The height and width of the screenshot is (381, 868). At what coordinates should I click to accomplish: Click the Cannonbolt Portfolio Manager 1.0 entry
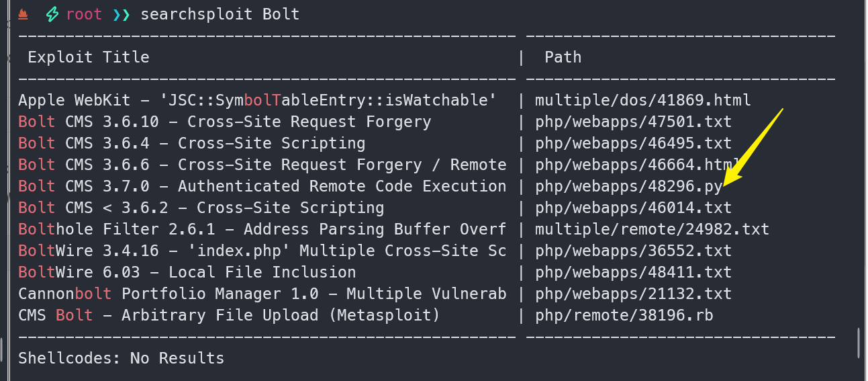[262, 294]
